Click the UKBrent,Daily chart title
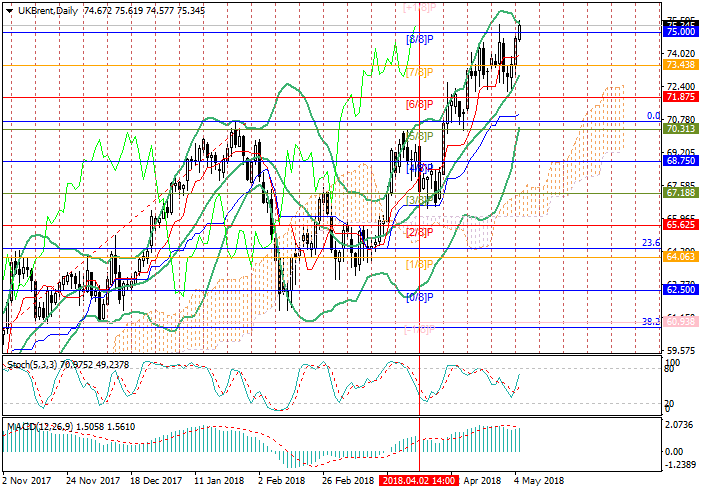 [x=46, y=10]
